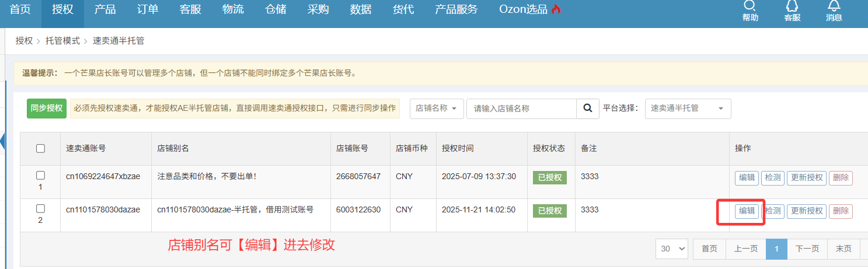Click 删除 for the first store row
This screenshot has height=269, width=868.
click(x=841, y=178)
